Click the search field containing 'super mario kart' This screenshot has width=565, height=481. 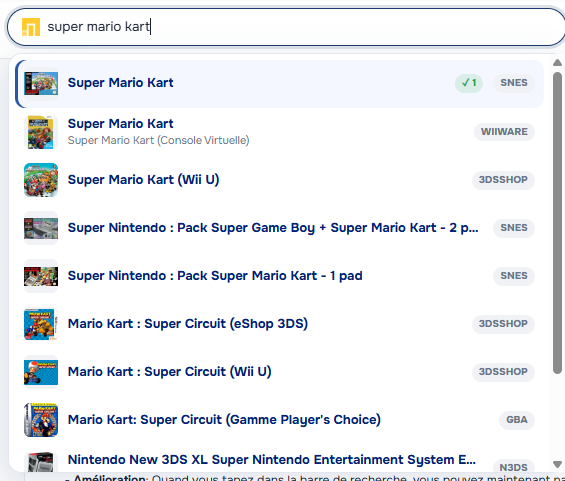point(286,27)
